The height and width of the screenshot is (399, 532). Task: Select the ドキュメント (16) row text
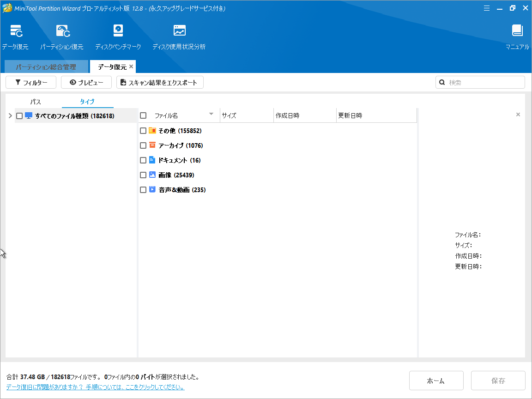180,160
